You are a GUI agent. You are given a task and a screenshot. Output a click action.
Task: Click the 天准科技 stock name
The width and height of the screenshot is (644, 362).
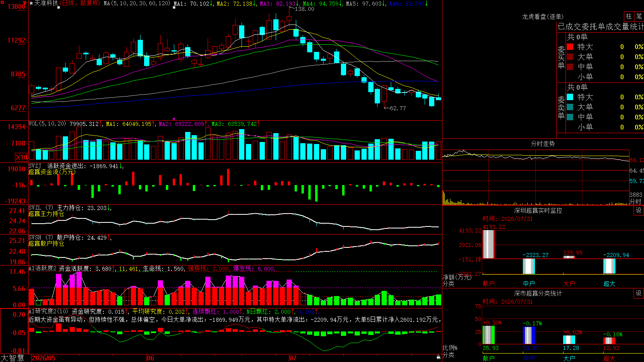pyautogui.click(x=46, y=3)
